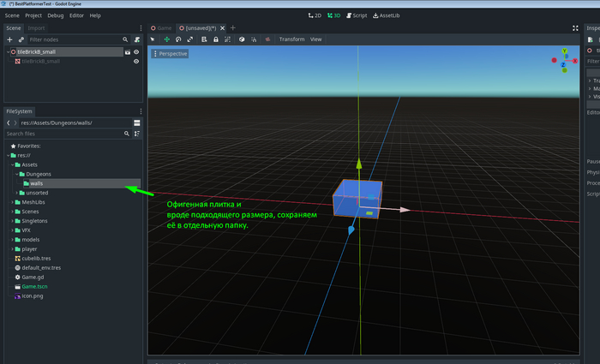Image resolution: width=600 pixels, height=364 pixels.
Task: Toggle visibility of child tileBrickB_small mesh
Action: (136, 62)
